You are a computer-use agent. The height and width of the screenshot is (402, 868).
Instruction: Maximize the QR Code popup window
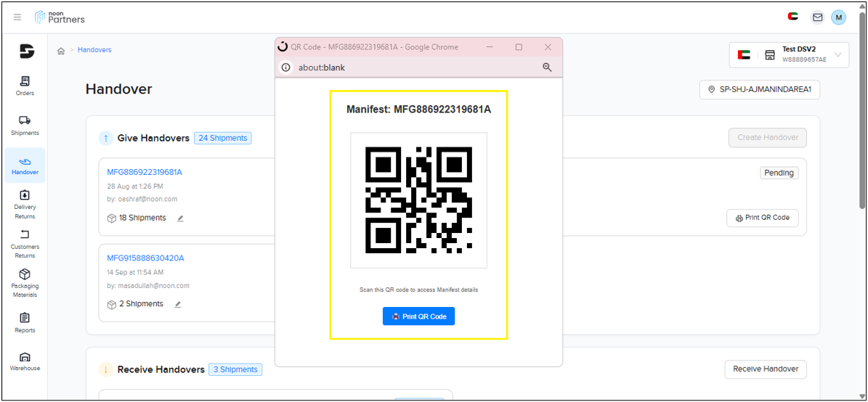519,47
